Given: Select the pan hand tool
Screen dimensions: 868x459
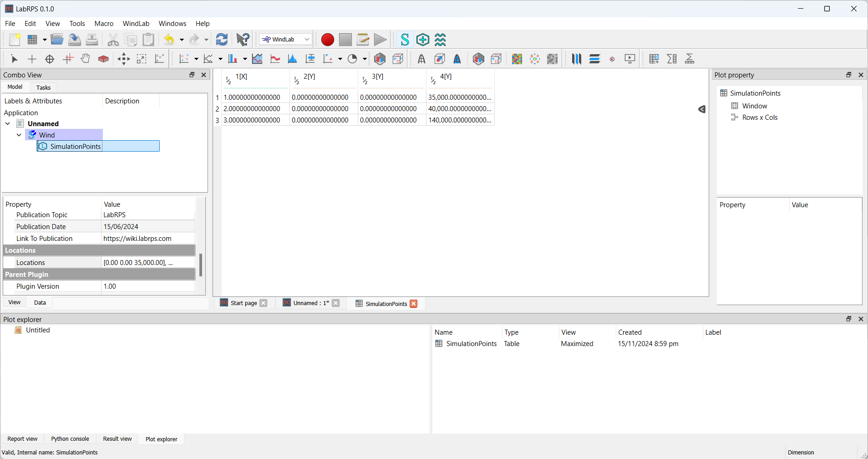Looking at the screenshot, I should [x=85, y=59].
